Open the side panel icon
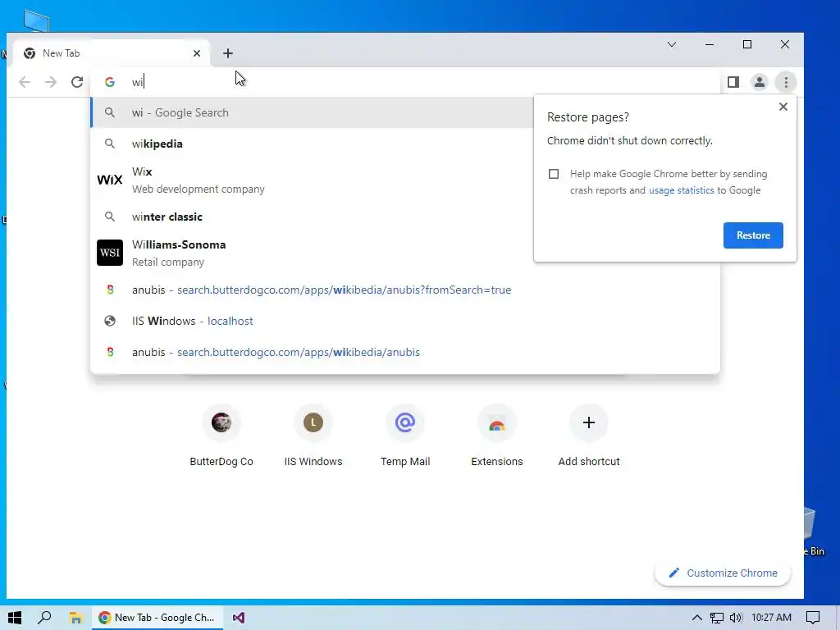840x630 pixels. tap(733, 82)
